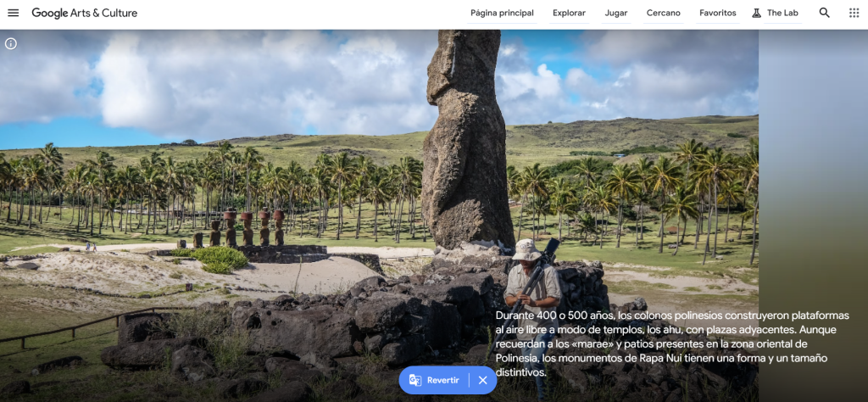Open The Lab link
The image size is (868, 402).
(x=782, y=14)
